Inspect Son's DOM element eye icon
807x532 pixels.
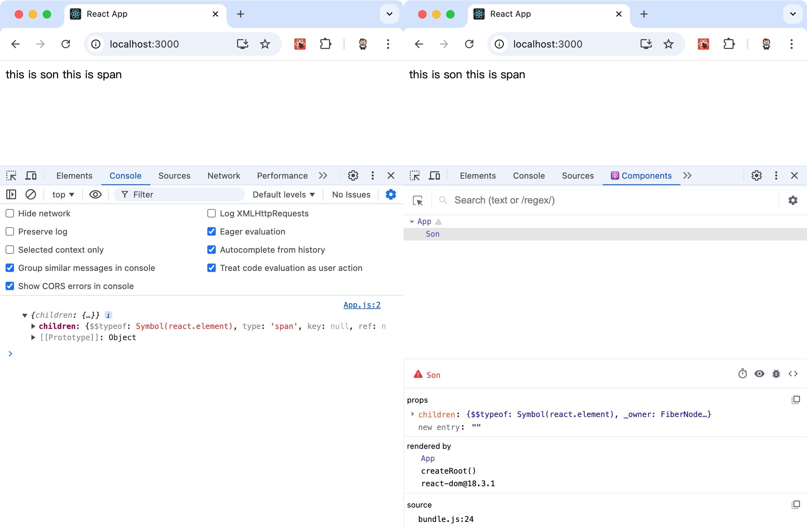pyautogui.click(x=759, y=374)
